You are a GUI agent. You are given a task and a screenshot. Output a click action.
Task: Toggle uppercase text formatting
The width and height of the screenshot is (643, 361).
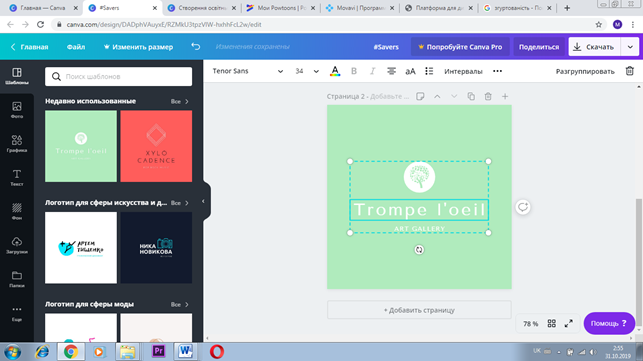pos(410,71)
